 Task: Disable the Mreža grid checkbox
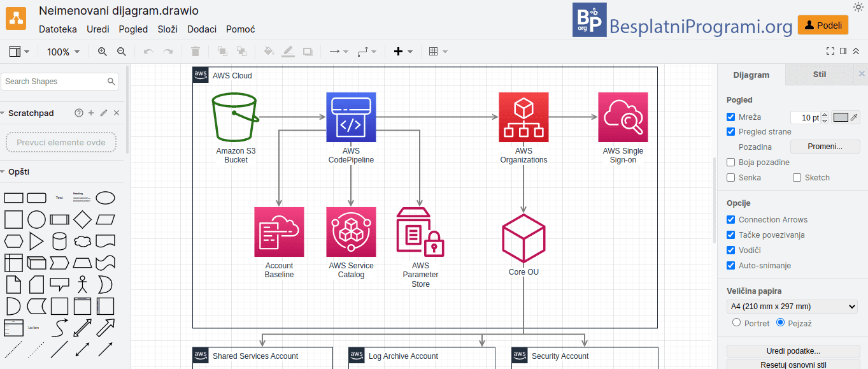pyautogui.click(x=731, y=117)
